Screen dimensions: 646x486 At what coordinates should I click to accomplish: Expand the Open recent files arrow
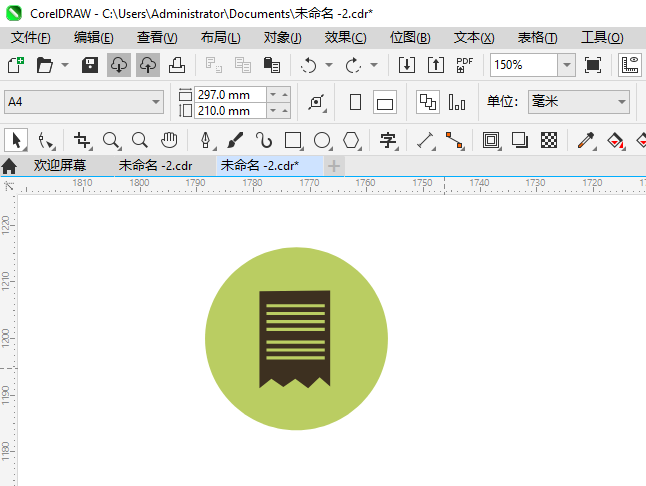click(x=65, y=65)
